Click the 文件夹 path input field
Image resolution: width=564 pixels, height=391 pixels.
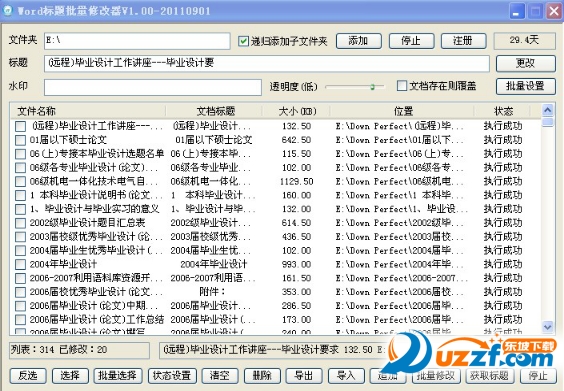pyautogui.click(x=137, y=41)
